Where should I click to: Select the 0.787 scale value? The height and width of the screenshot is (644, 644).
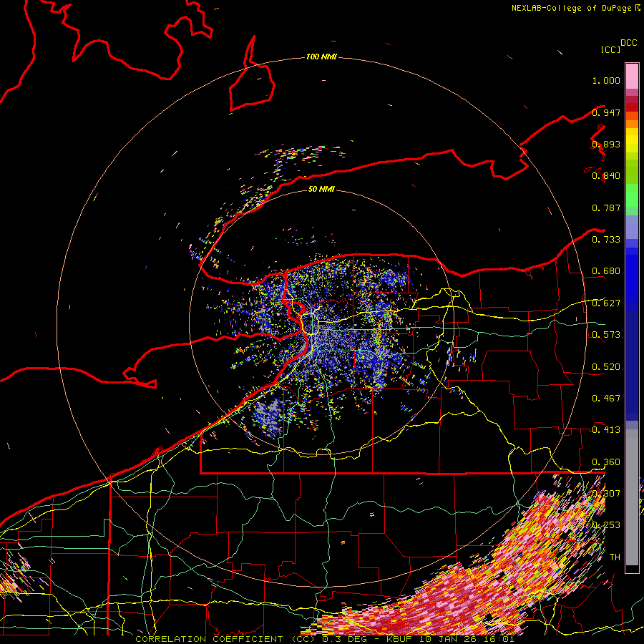[606, 208]
